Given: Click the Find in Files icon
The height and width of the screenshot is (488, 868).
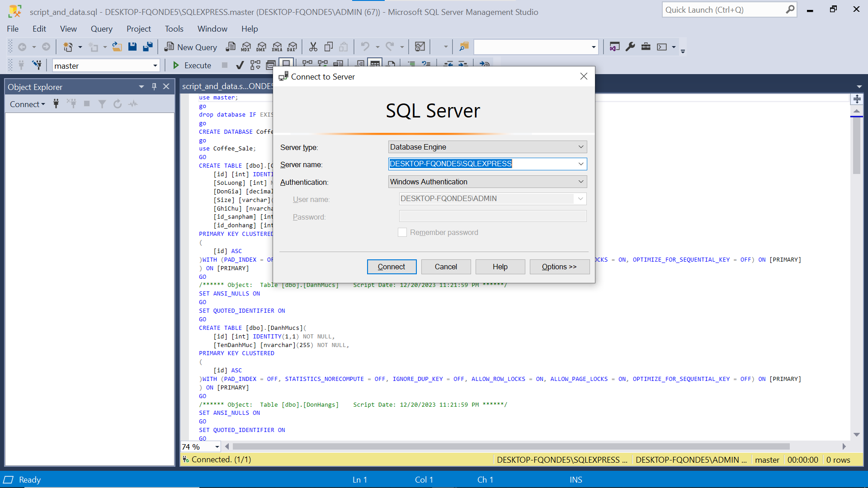Looking at the screenshot, I should coord(464,47).
